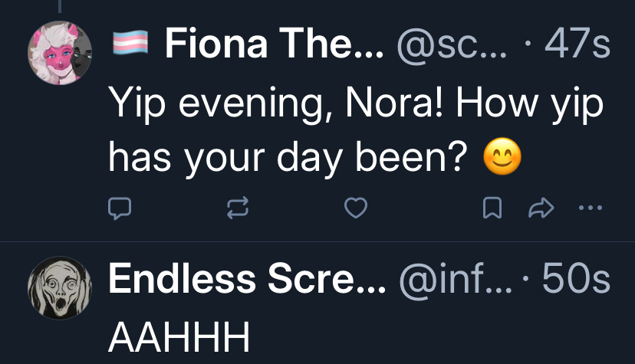The image size is (635, 364).
Task: Click the Endless Scre... scream avatar
Action: pyautogui.click(x=59, y=287)
